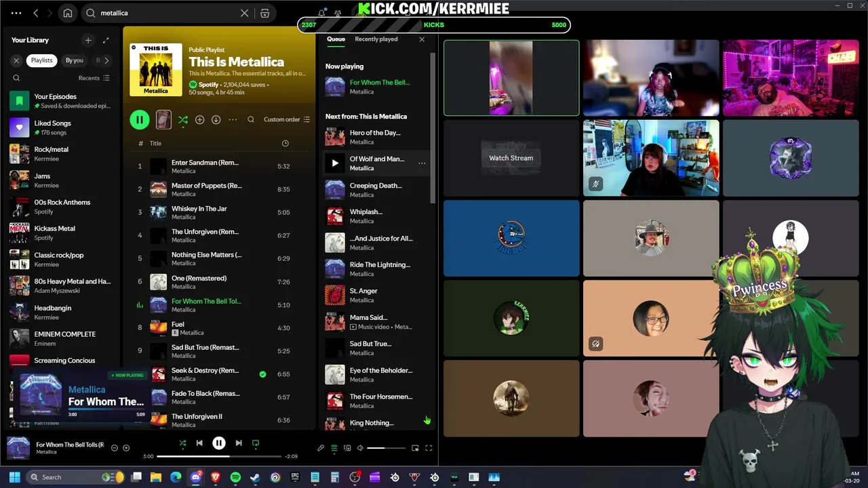Toggle shuffle in the bottom player bar

(x=182, y=443)
